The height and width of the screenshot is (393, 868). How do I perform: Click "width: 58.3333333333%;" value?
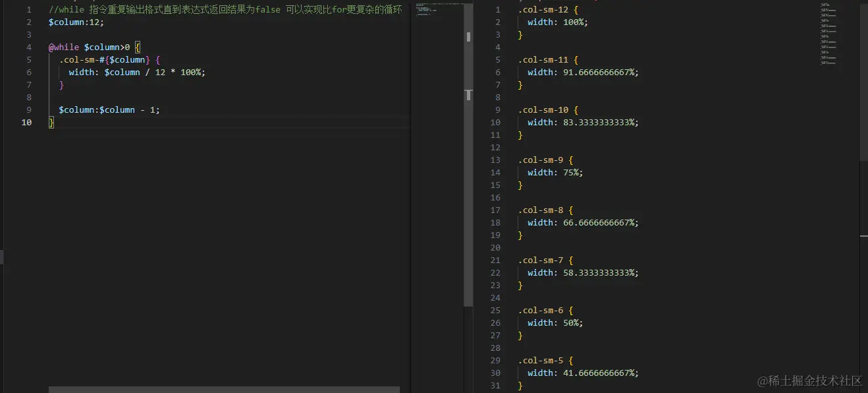click(583, 273)
